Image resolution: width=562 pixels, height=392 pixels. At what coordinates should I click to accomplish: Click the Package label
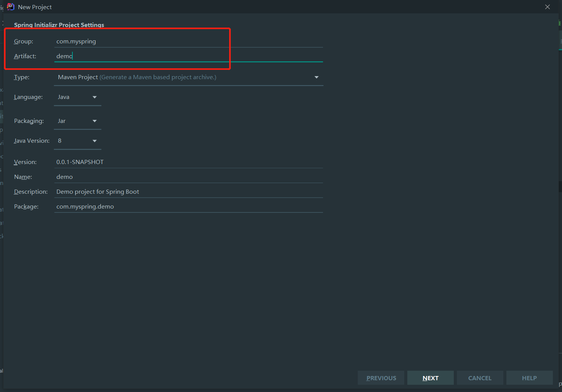(x=26, y=206)
